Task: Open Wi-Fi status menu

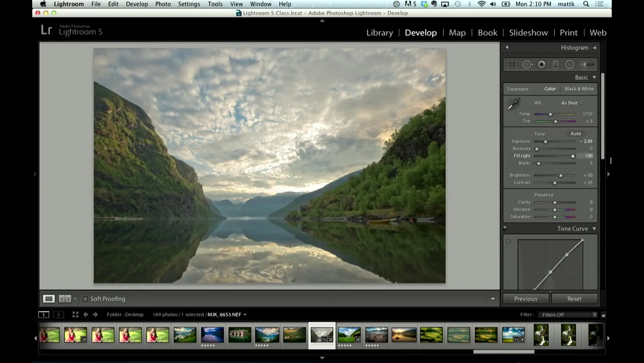Action: (481, 4)
